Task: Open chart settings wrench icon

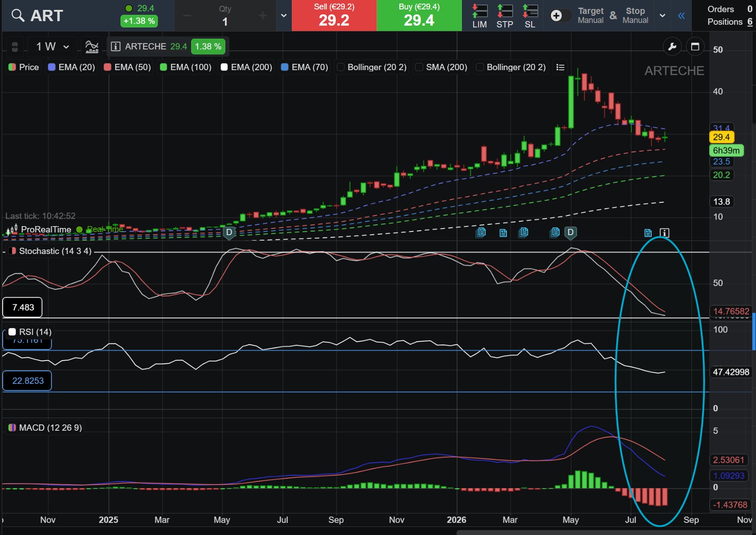Action: click(672, 46)
